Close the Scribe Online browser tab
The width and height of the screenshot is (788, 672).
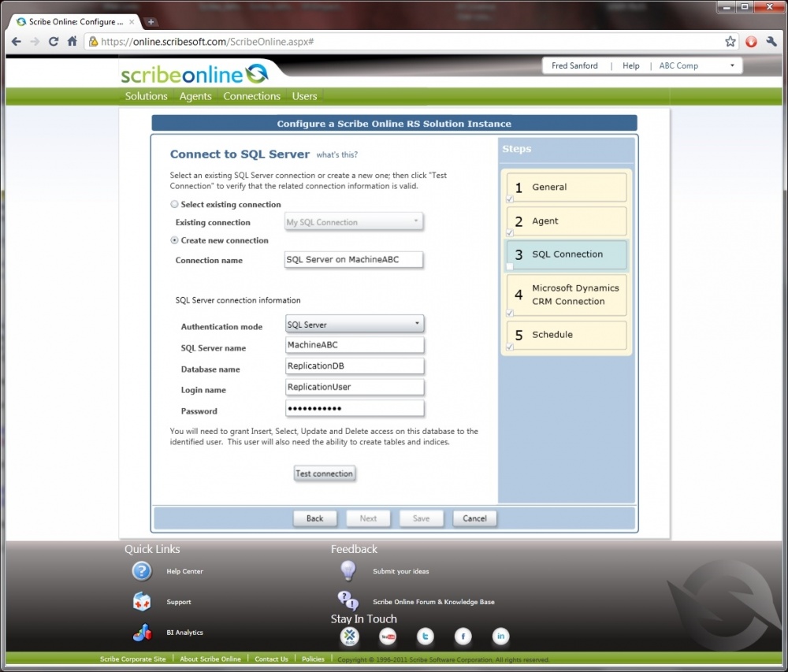[132, 22]
